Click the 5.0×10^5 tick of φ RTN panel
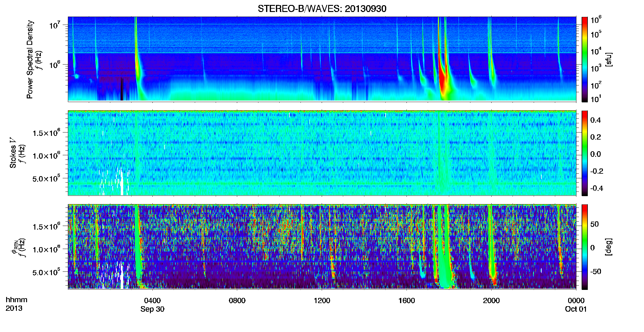 46,272
